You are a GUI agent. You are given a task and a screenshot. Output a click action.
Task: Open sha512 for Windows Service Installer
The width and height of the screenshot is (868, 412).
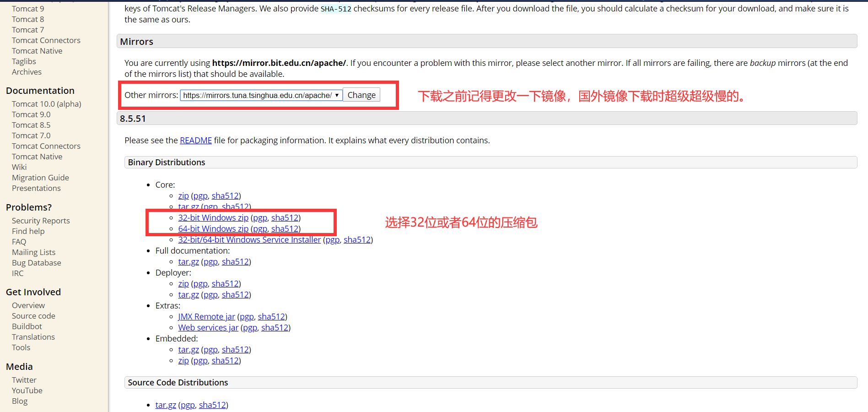click(357, 240)
